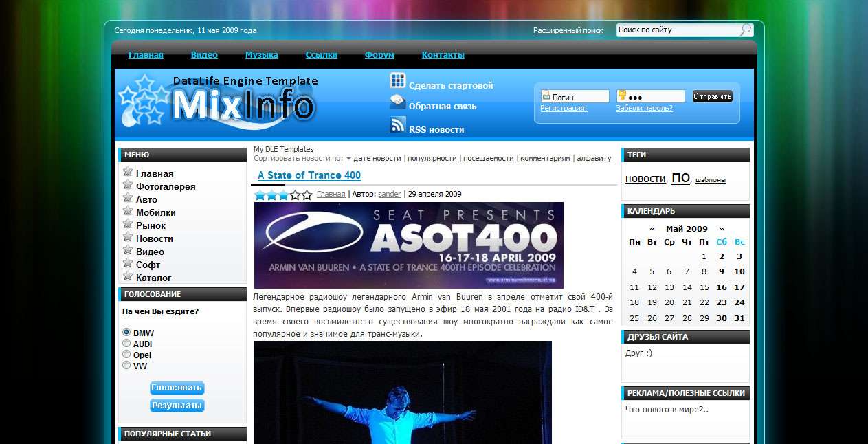Click date 11 in the calendar

pos(634,287)
